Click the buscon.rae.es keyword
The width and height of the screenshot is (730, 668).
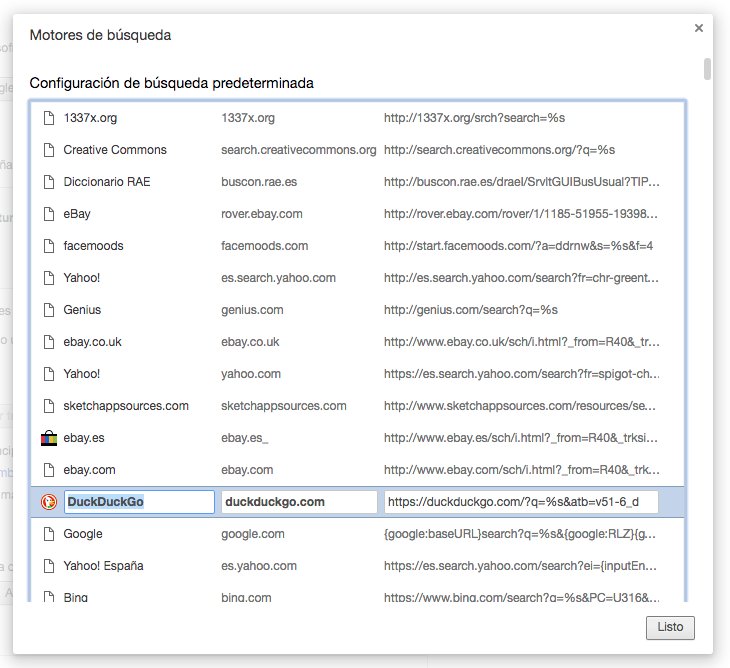click(x=259, y=182)
